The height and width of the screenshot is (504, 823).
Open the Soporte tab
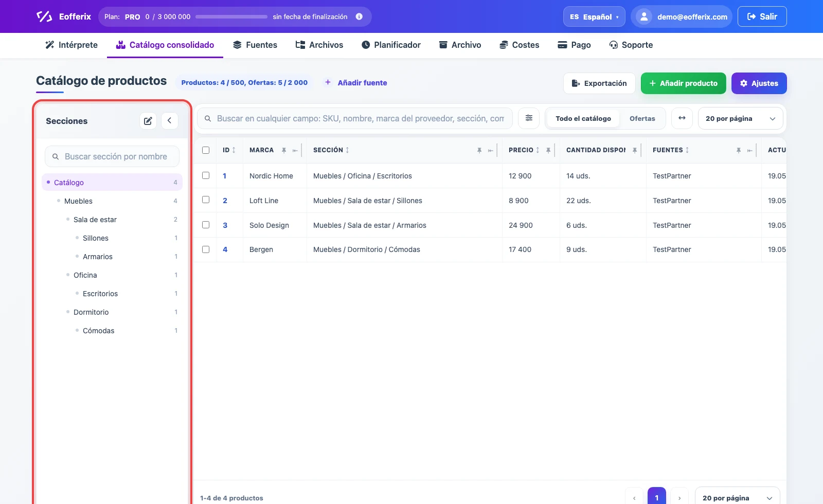pos(631,45)
